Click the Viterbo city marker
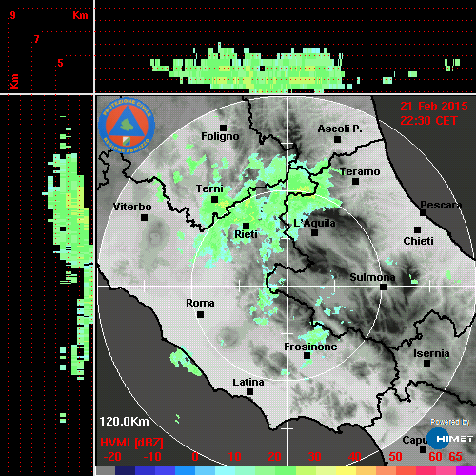 (144, 218)
